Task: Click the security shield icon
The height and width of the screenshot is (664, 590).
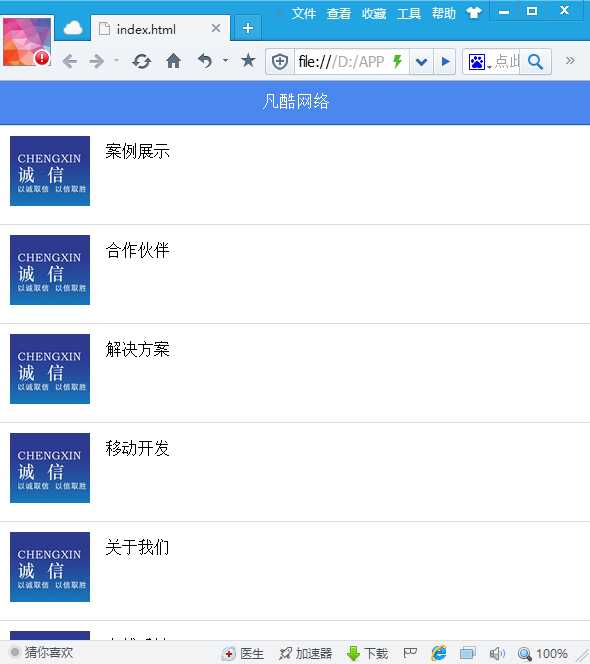Action: tap(280, 62)
